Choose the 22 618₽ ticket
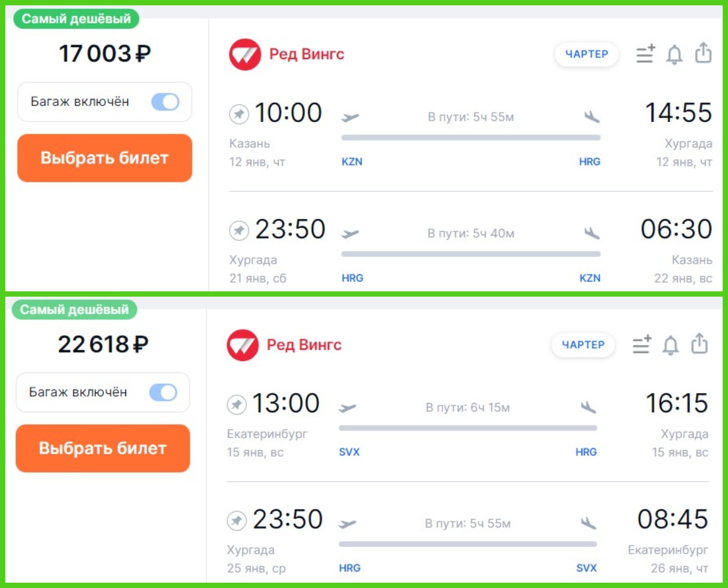The image size is (728, 588). click(x=103, y=448)
